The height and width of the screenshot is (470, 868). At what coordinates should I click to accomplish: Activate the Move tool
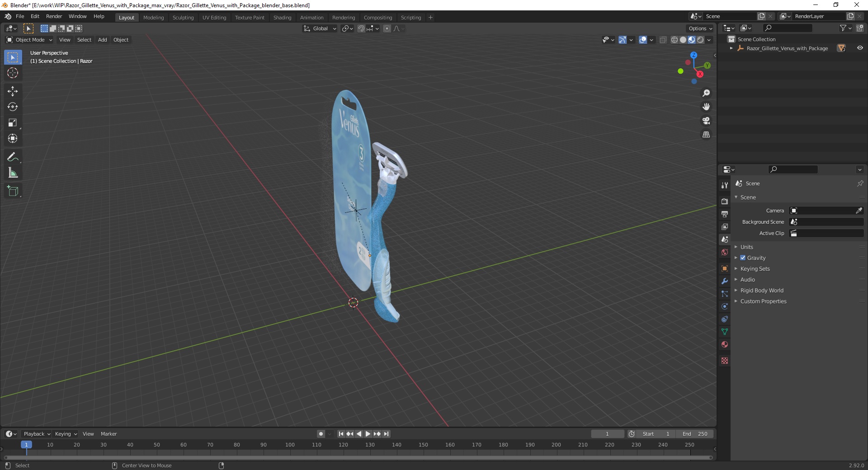pyautogui.click(x=13, y=91)
